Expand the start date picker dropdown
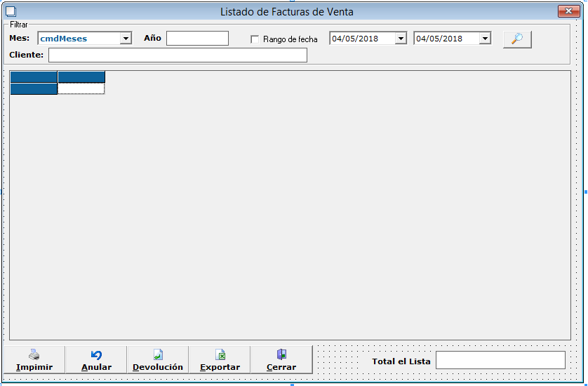Image resolution: width=588 pixels, height=386 pixels. 401,39
